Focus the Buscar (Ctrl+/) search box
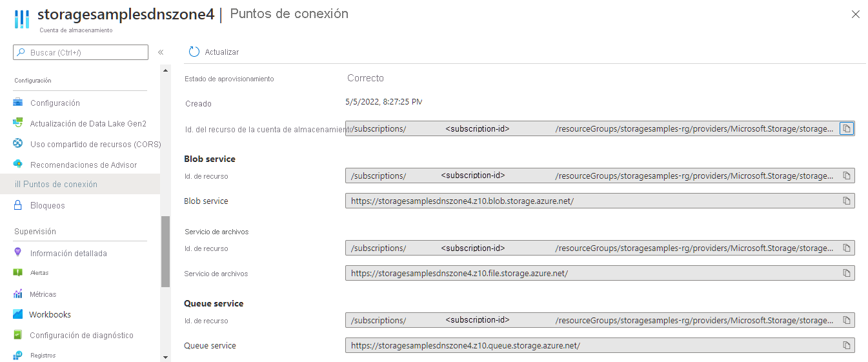Viewport: 868px width, 362px height. (81, 52)
